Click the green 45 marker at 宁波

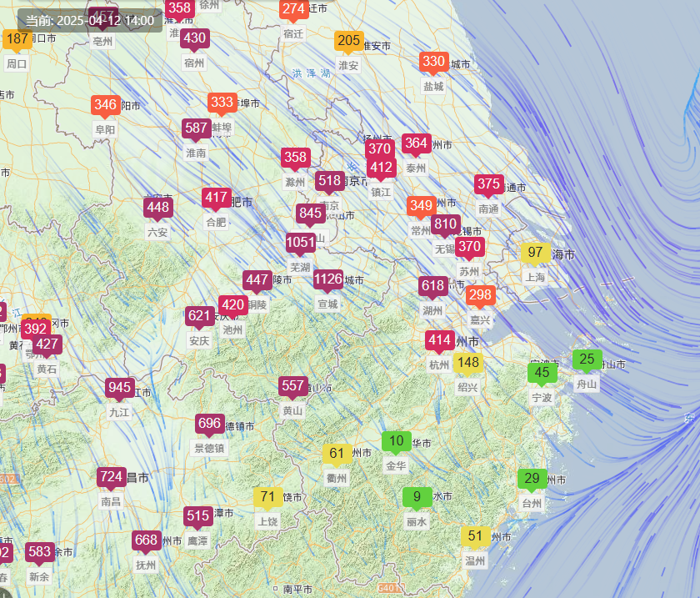click(542, 373)
